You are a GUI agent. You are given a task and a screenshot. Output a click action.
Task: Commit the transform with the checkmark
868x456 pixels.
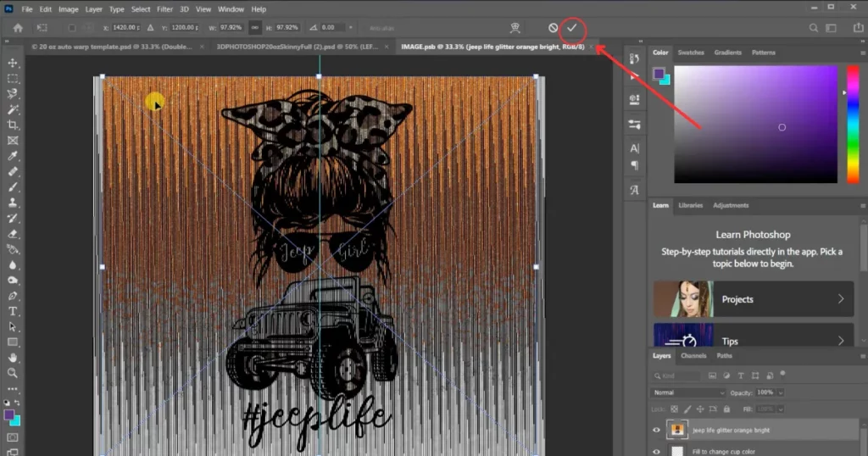pos(572,28)
